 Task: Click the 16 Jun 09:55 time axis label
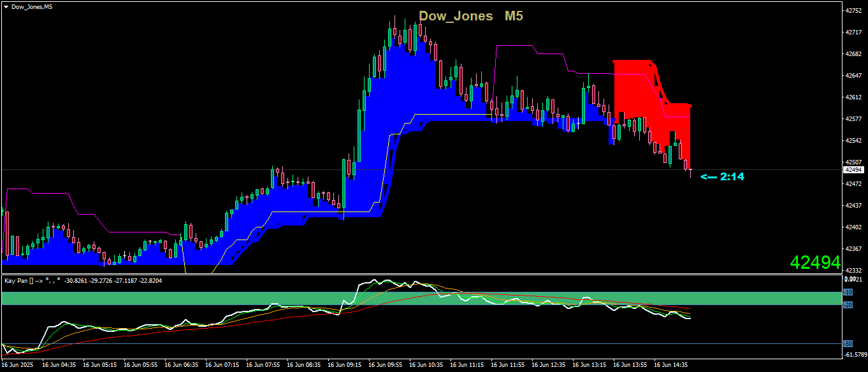pyautogui.click(x=385, y=366)
